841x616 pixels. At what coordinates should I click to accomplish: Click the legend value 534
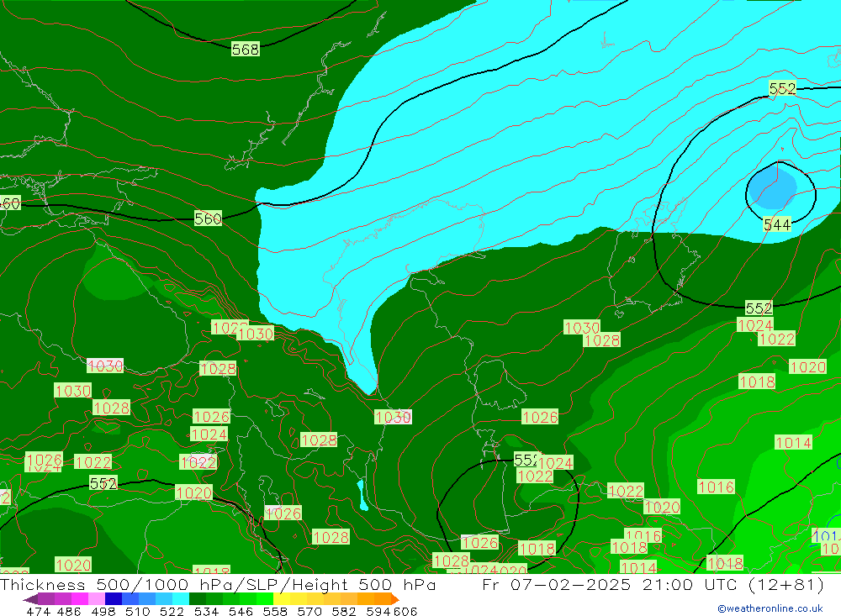207,611
